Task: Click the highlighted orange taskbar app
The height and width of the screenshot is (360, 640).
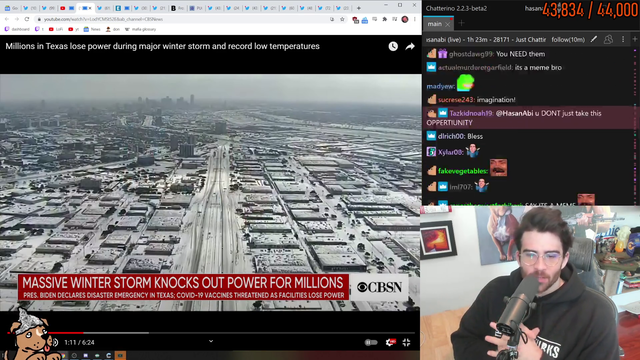Action: click(x=120, y=356)
